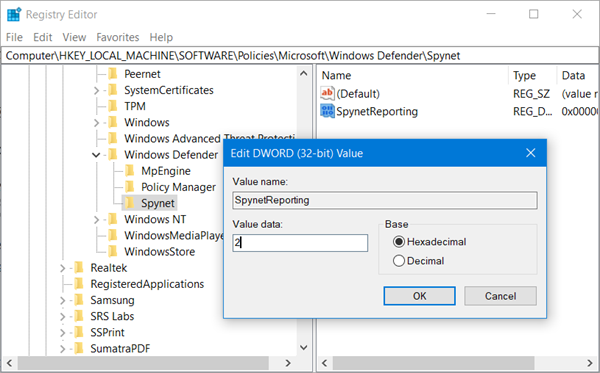Click the (Default) string value icon
Screen dimensions: 600x373
pos(328,93)
